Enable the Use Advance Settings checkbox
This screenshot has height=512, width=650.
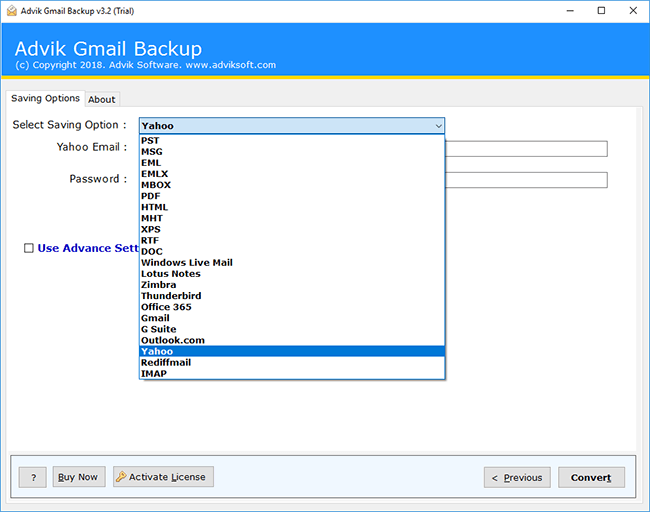point(29,248)
